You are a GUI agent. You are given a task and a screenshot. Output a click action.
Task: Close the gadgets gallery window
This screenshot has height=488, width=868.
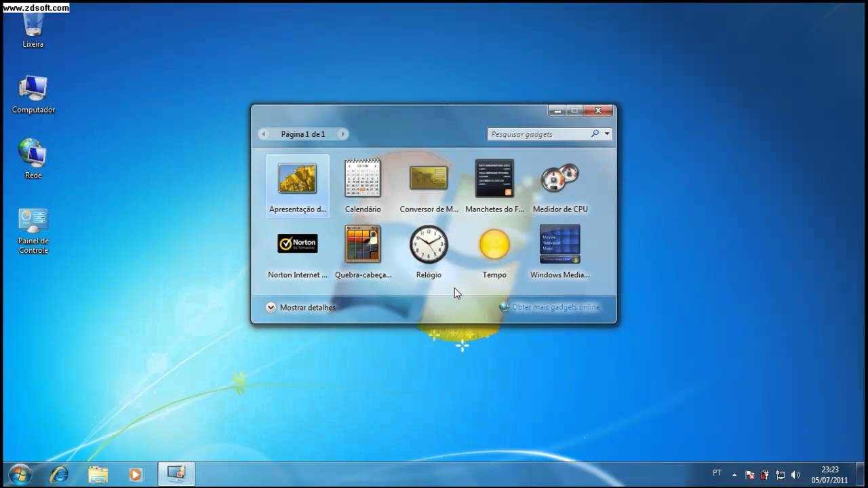tap(598, 110)
